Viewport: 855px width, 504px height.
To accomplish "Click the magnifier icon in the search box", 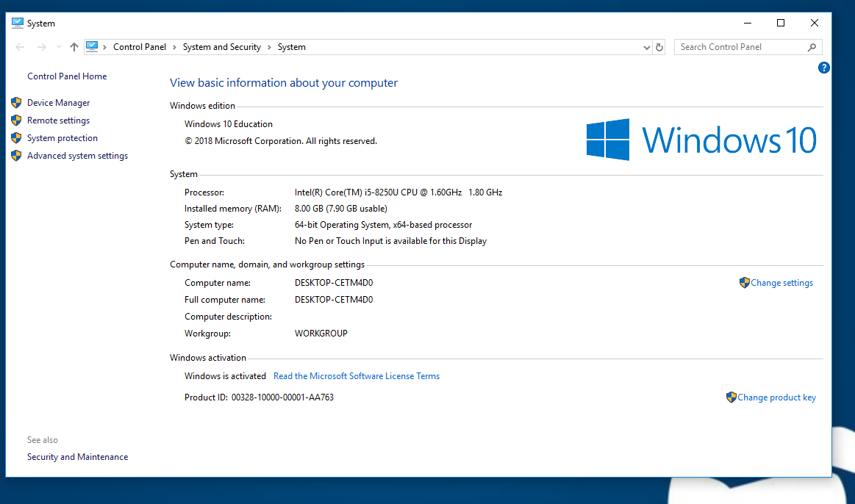I will 812,47.
